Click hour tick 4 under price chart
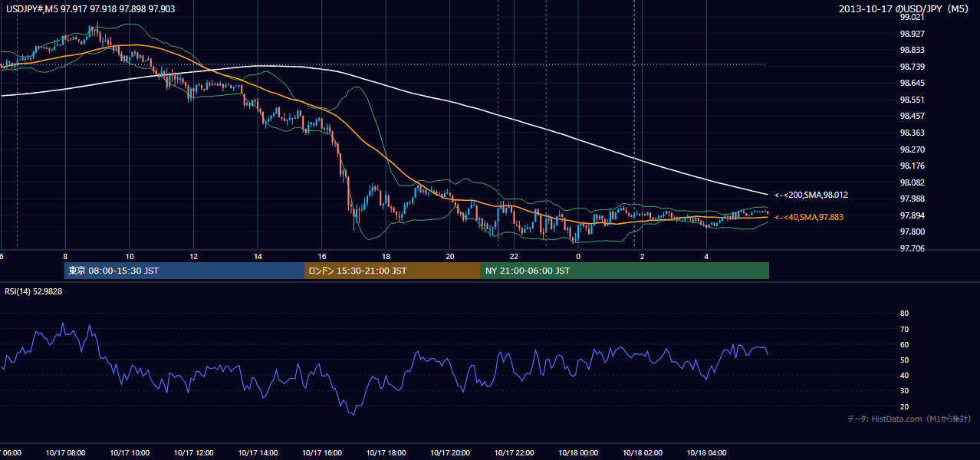Screen dimensions: 980x460 (706, 257)
